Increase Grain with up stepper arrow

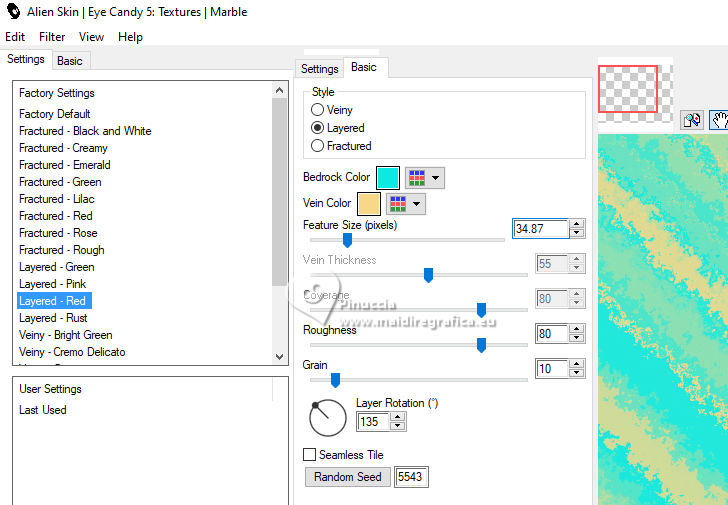click(x=577, y=364)
